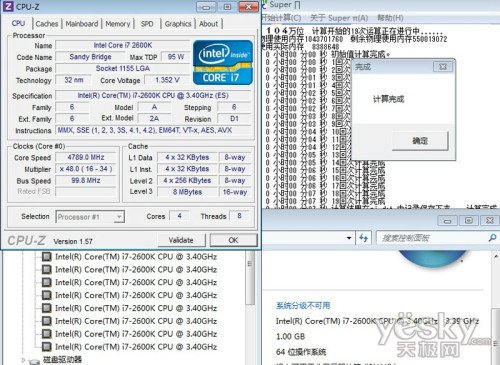Screen dimensions: 500x365
Task: Click the Model value A
Action: coord(154,107)
